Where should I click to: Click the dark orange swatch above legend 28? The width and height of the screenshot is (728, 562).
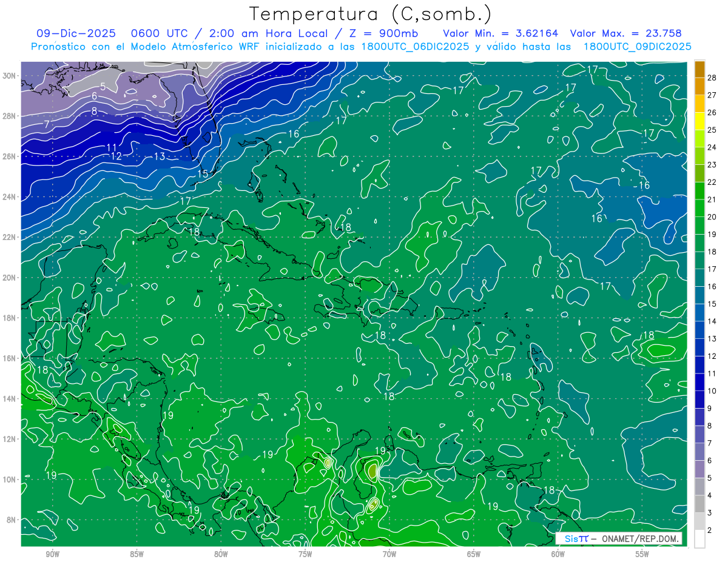(699, 69)
